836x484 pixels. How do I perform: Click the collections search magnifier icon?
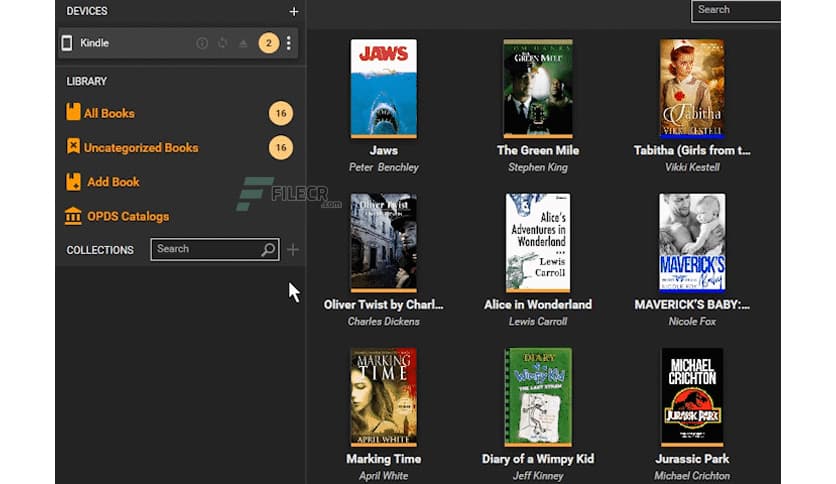coord(268,249)
